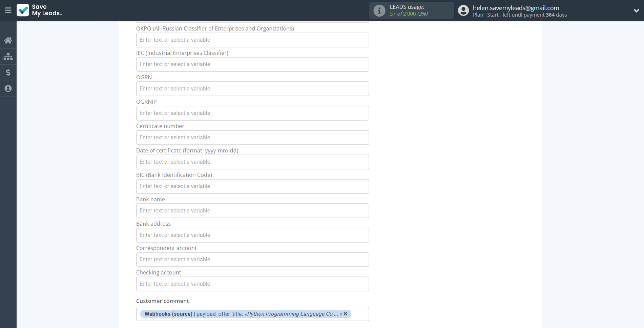This screenshot has width=644, height=328.
Task: Click the 'Checking account' label
Action: (159, 272)
